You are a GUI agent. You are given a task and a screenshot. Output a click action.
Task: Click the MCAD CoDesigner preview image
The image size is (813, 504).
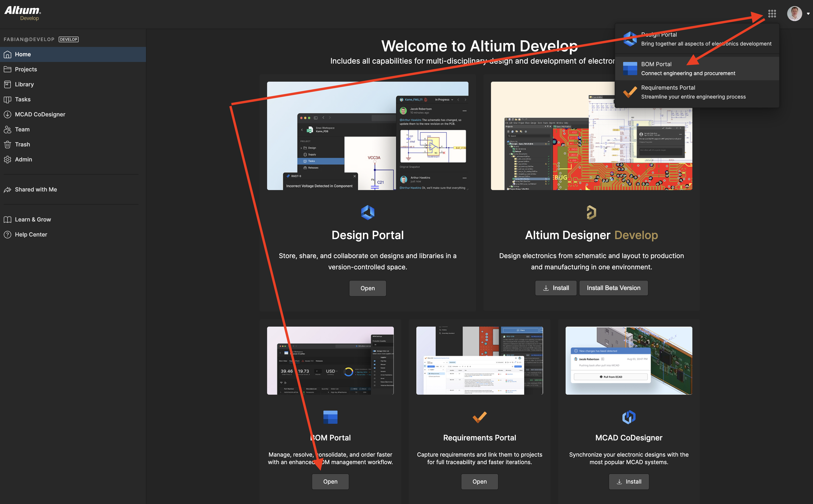point(629,361)
